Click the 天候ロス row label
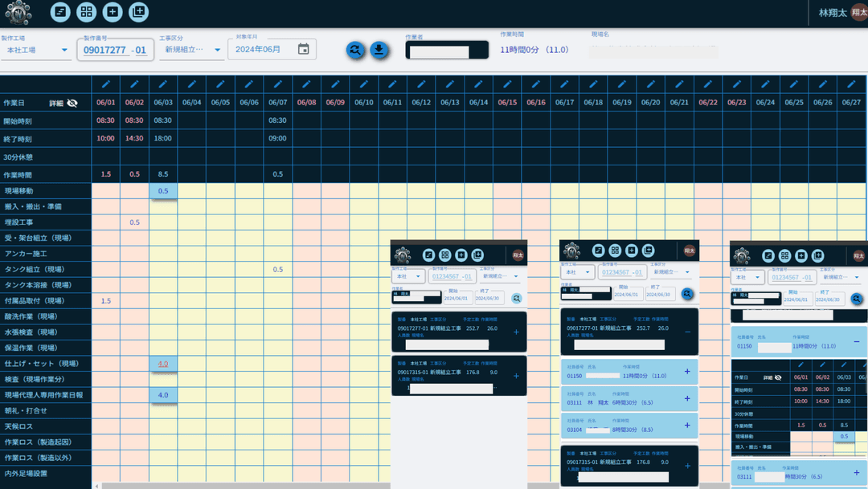 (x=18, y=426)
